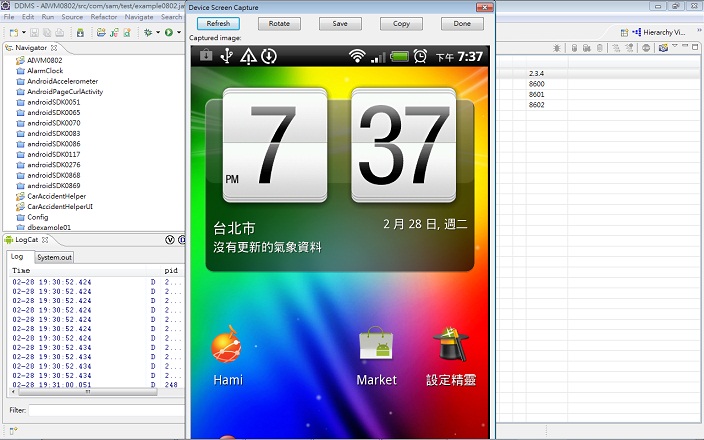Click the Save All toolbar icon
This screenshot has height=440, width=704.
pos(47,32)
